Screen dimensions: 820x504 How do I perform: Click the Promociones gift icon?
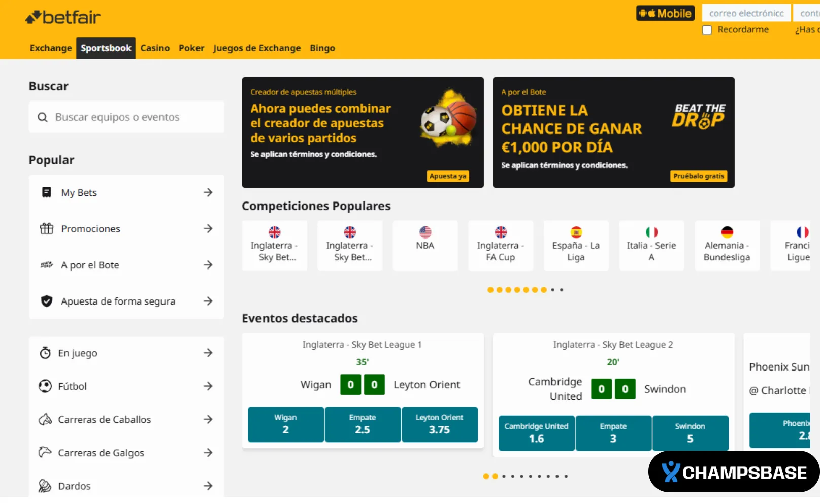pos(46,228)
